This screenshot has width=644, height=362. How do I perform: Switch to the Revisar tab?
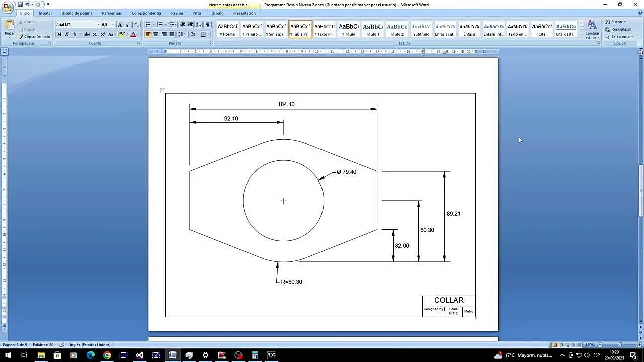point(177,13)
